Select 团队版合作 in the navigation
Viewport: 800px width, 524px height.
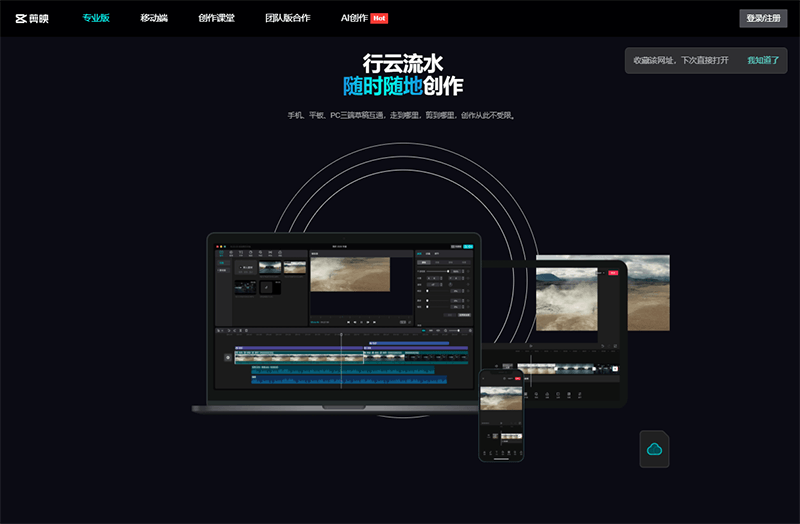[x=287, y=18]
